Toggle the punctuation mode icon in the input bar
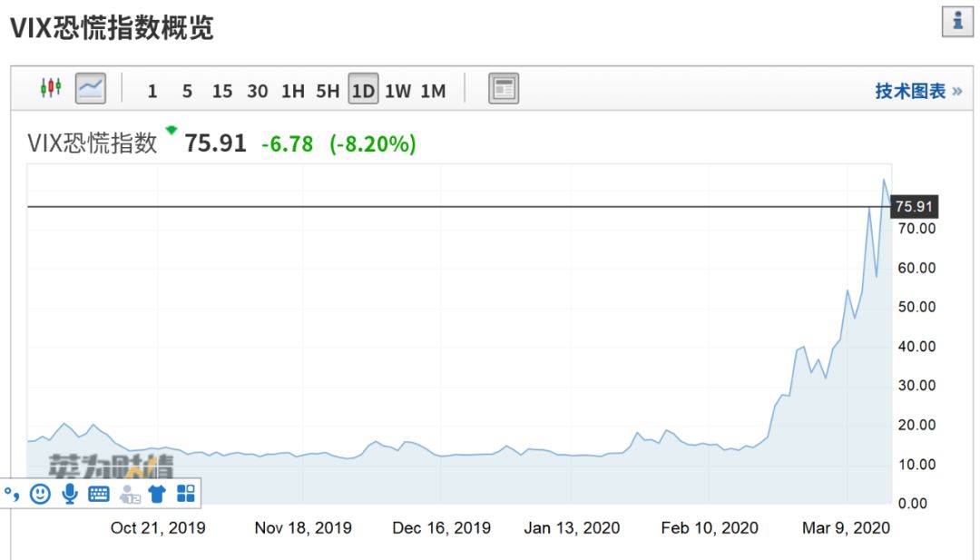This screenshot has width=980, height=560. click(x=12, y=495)
